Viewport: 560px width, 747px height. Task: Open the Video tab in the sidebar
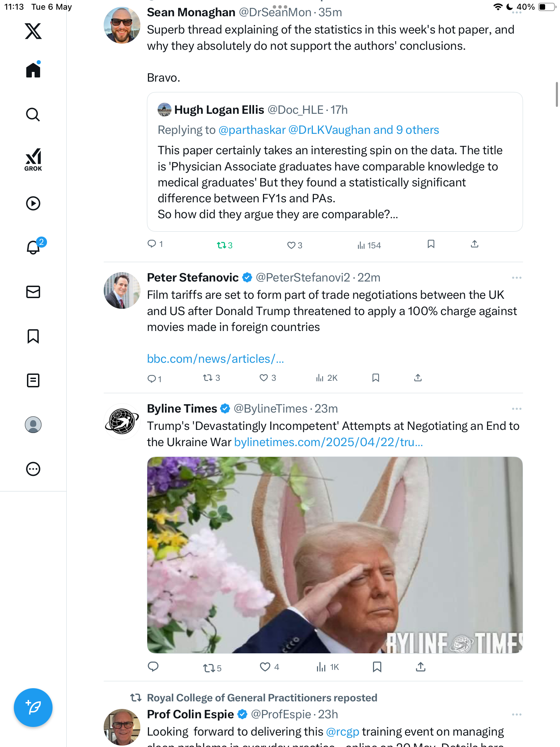tap(33, 203)
